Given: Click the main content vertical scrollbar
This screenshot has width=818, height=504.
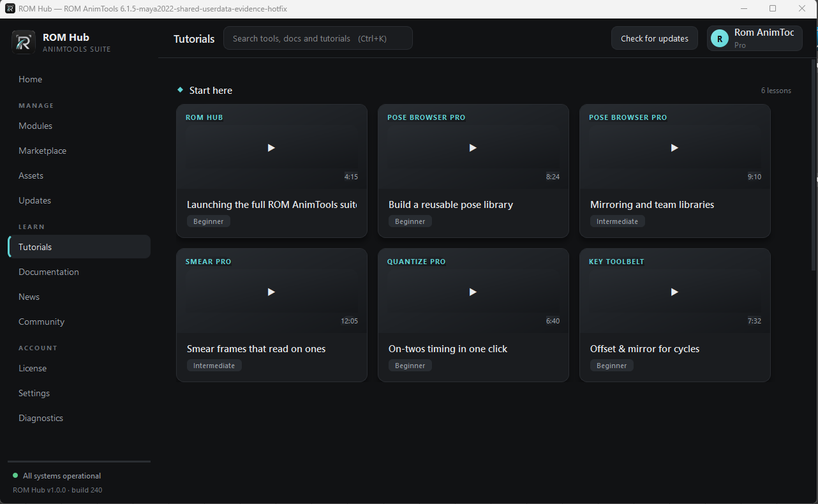Looking at the screenshot, I should (x=814, y=166).
